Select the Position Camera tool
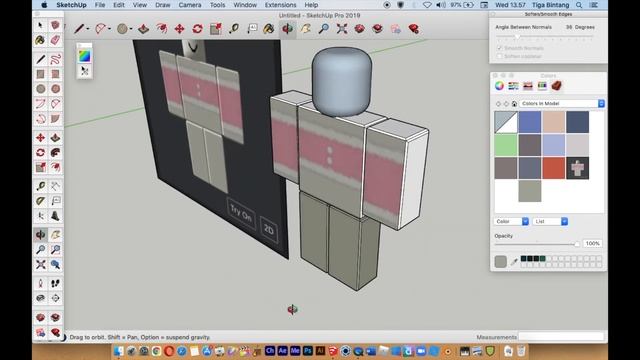Screen dimensions: 640x360 pyautogui.click(x=40, y=283)
